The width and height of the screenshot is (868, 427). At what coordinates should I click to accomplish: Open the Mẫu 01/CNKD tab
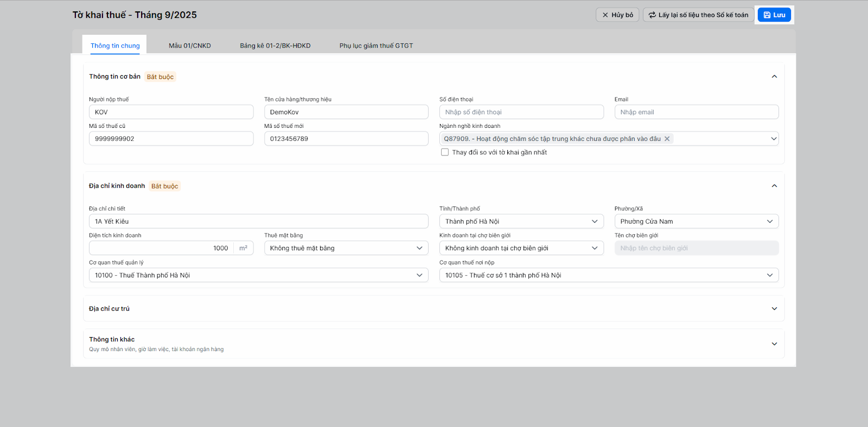(x=190, y=46)
